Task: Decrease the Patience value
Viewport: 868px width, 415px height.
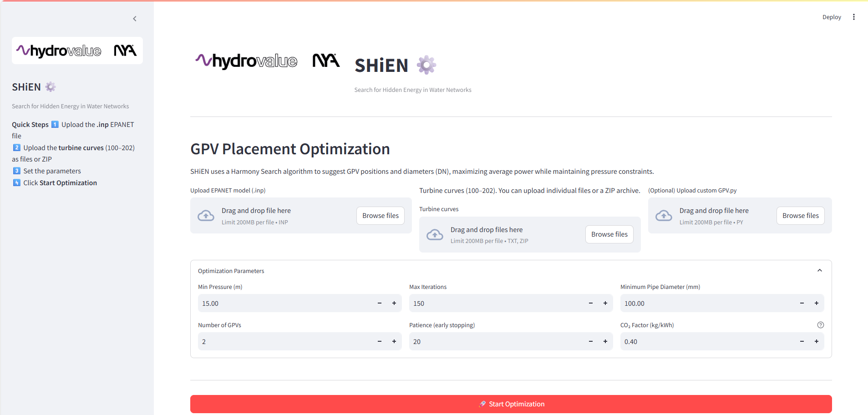Action: (x=591, y=341)
